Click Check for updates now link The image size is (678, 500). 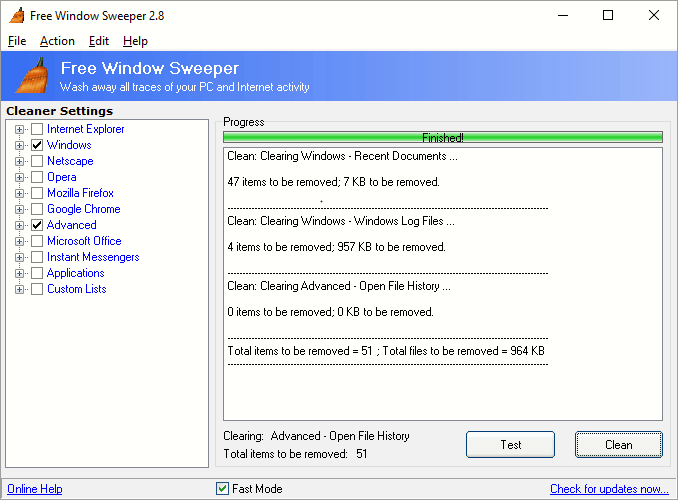click(609, 489)
